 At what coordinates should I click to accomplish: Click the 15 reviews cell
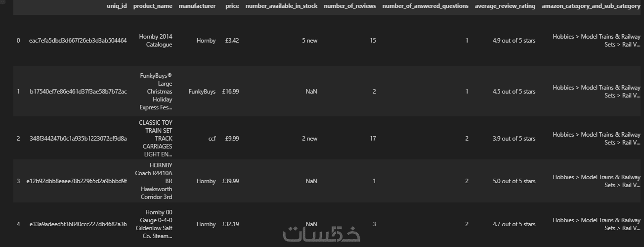point(373,41)
